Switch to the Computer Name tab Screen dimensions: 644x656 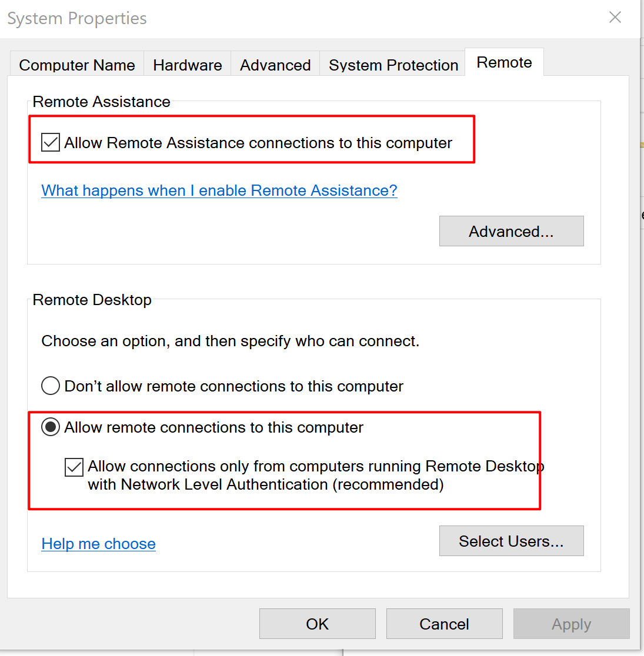tap(76, 65)
